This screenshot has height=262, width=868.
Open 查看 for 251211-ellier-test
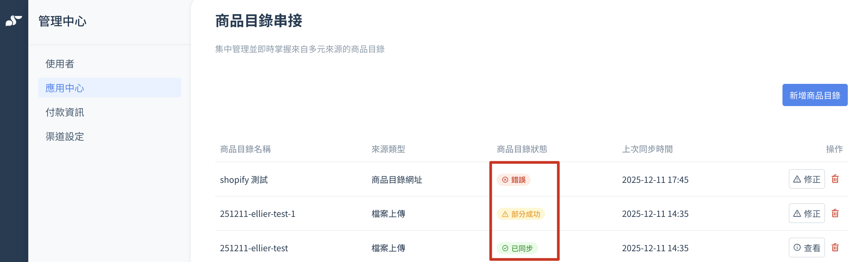click(807, 248)
